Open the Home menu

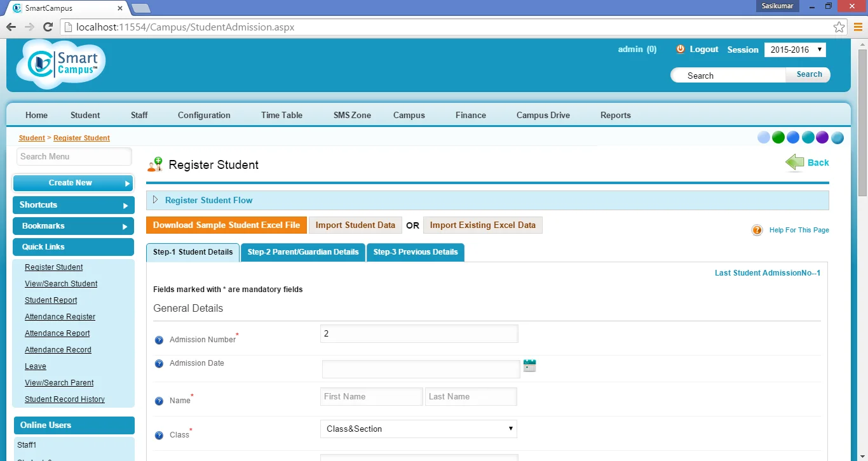click(x=36, y=115)
